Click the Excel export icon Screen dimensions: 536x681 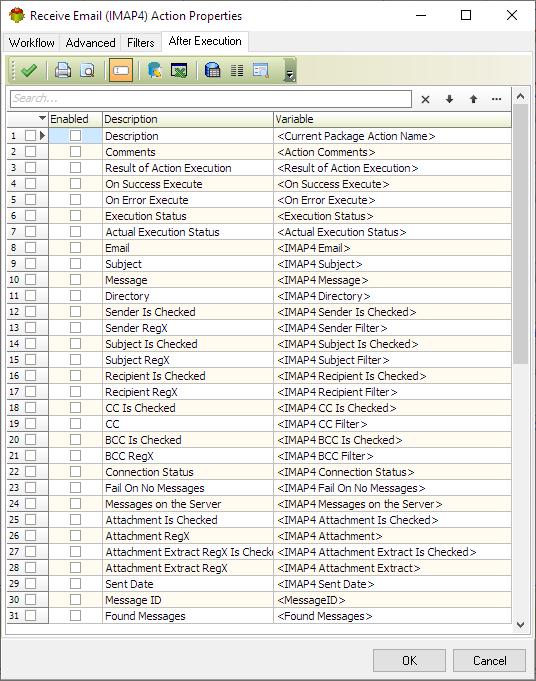pyautogui.click(x=179, y=70)
